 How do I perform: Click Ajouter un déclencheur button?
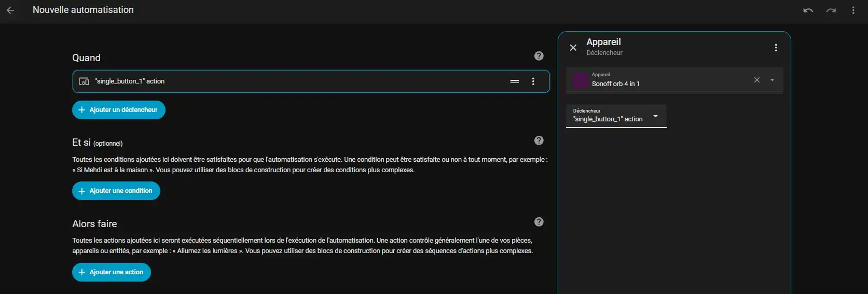pyautogui.click(x=118, y=110)
